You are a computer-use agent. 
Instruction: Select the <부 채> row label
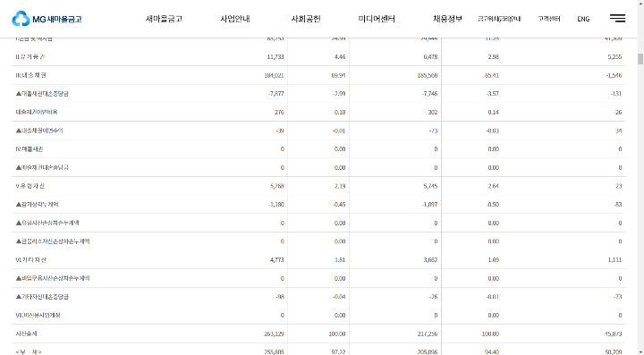coord(29,351)
